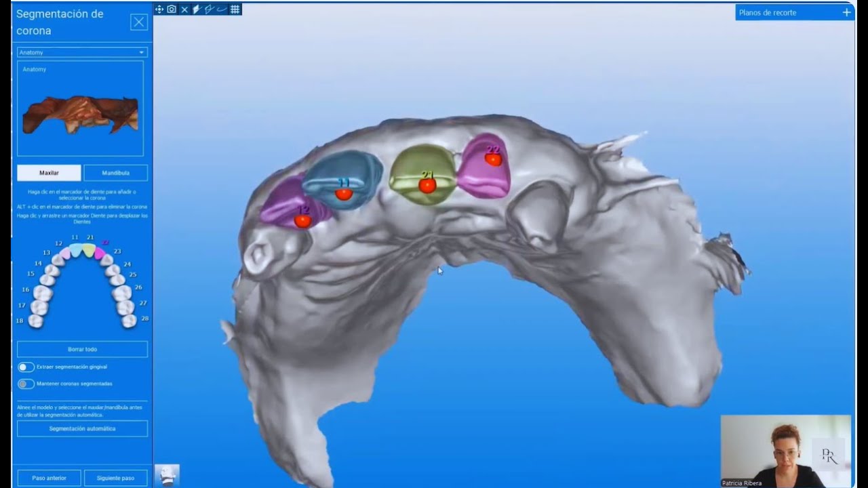Toggle Extraer segmentación gingival switch

26,367
